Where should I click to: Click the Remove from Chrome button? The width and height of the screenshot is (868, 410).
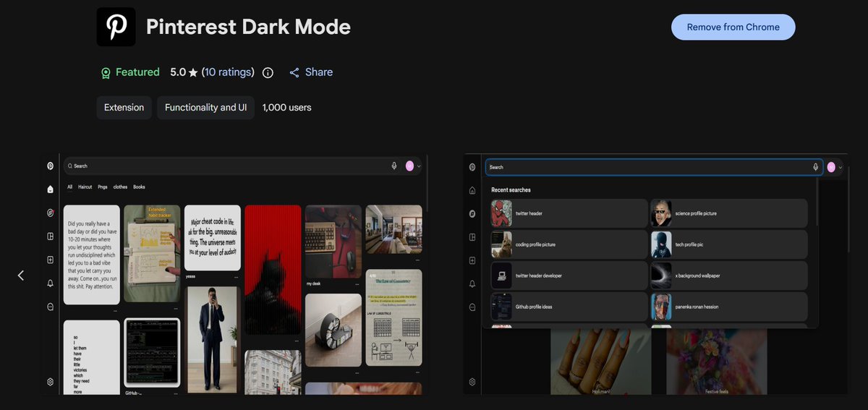733,27
